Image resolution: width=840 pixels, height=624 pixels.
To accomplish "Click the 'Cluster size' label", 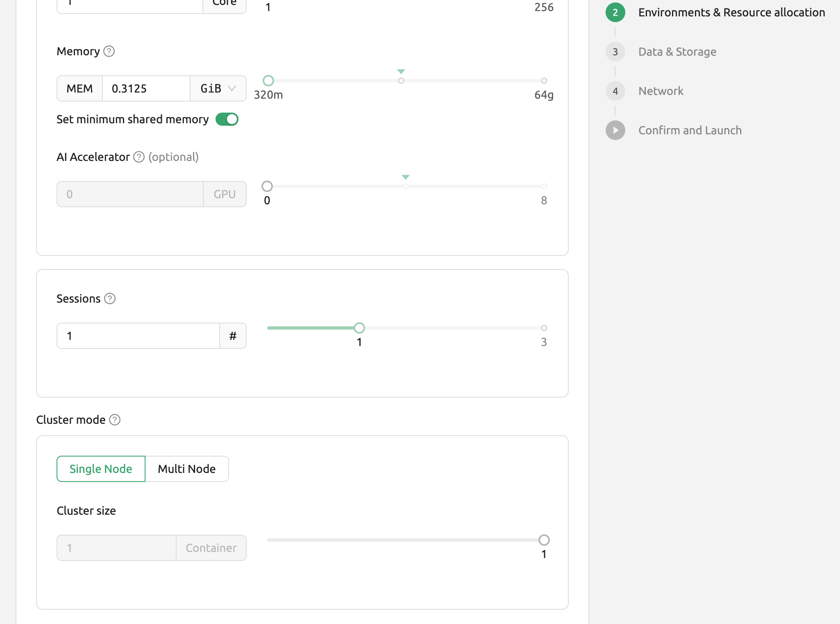I will click(86, 511).
